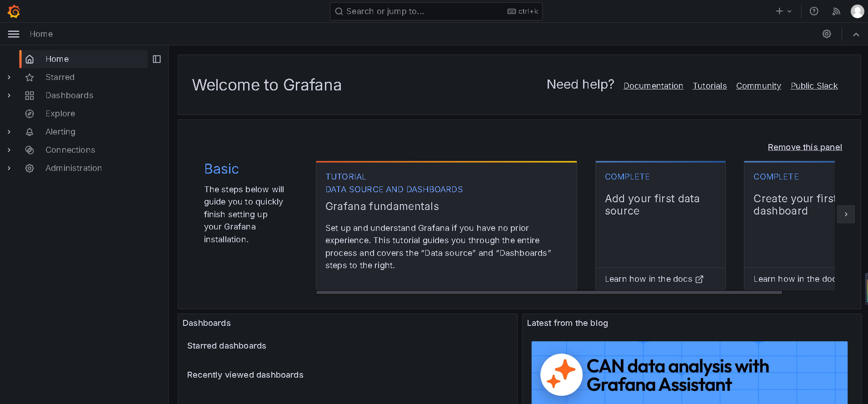Expand the Administration section
The width and height of the screenshot is (868, 404).
(x=9, y=168)
